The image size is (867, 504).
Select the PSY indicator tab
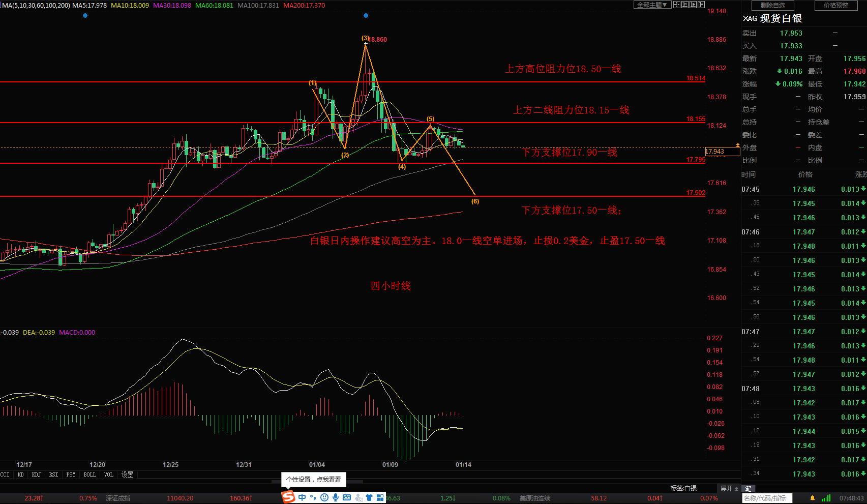tap(71, 475)
